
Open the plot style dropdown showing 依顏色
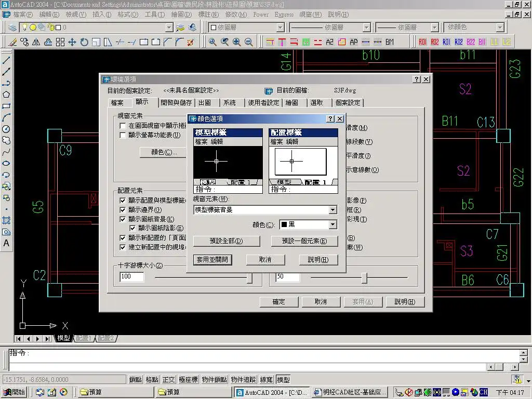pos(500,28)
